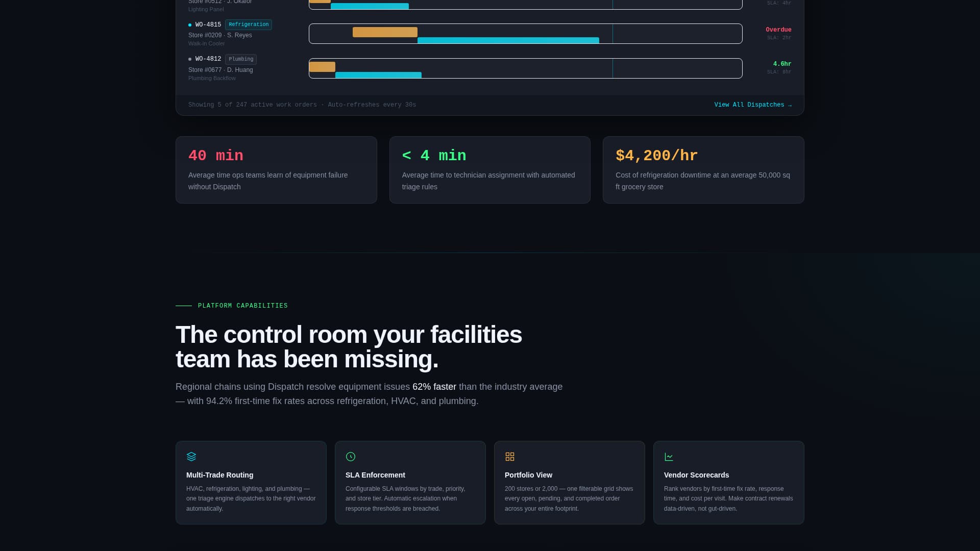Click the control room headline text

[349, 347]
